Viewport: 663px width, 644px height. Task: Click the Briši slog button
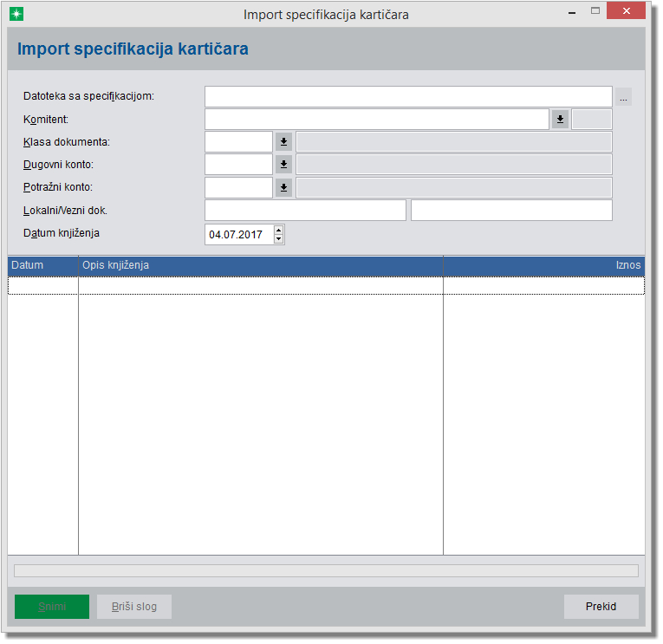134,607
